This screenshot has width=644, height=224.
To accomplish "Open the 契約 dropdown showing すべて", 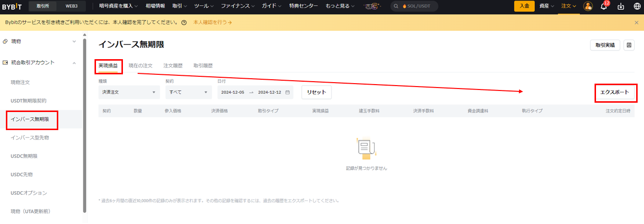I will tap(189, 92).
